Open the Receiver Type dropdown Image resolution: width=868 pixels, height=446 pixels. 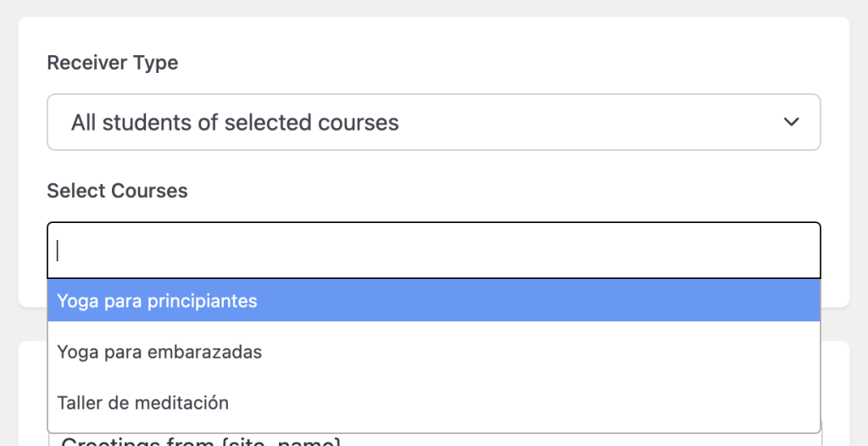click(x=433, y=122)
